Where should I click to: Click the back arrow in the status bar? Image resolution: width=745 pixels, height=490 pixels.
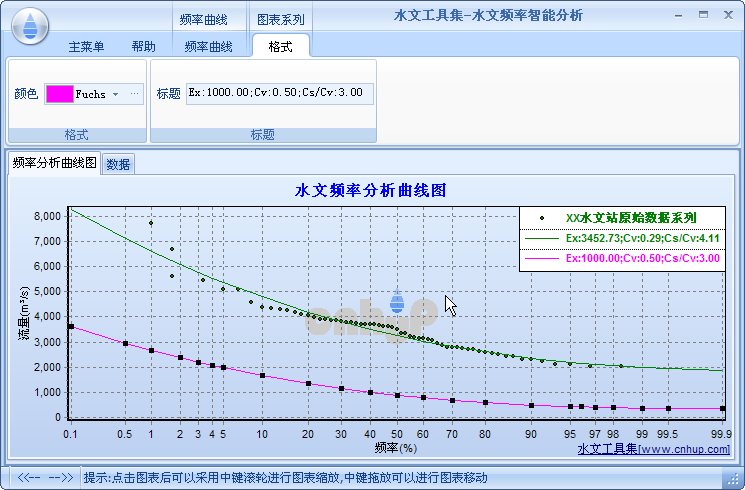point(29,477)
